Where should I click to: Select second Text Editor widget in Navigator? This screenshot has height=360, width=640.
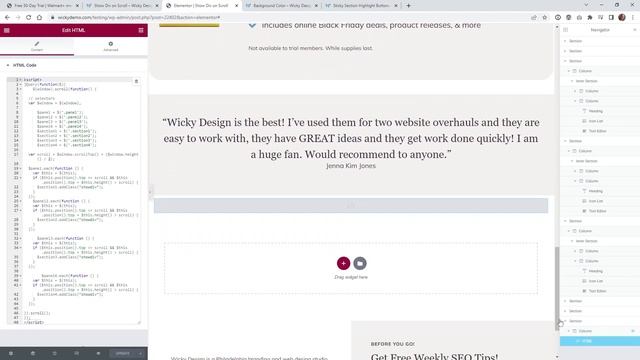pyautogui.click(x=597, y=211)
